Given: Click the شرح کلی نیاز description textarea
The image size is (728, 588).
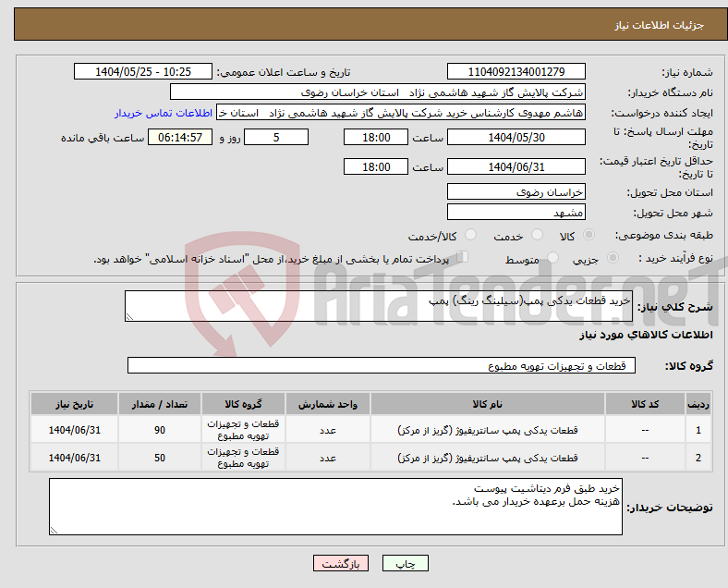Looking at the screenshot, I should (x=379, y=306).
